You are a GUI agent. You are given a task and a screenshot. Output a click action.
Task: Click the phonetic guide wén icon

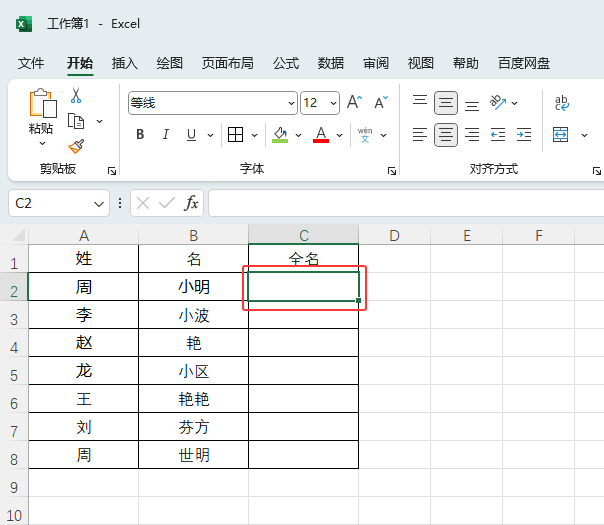point(365,135)
